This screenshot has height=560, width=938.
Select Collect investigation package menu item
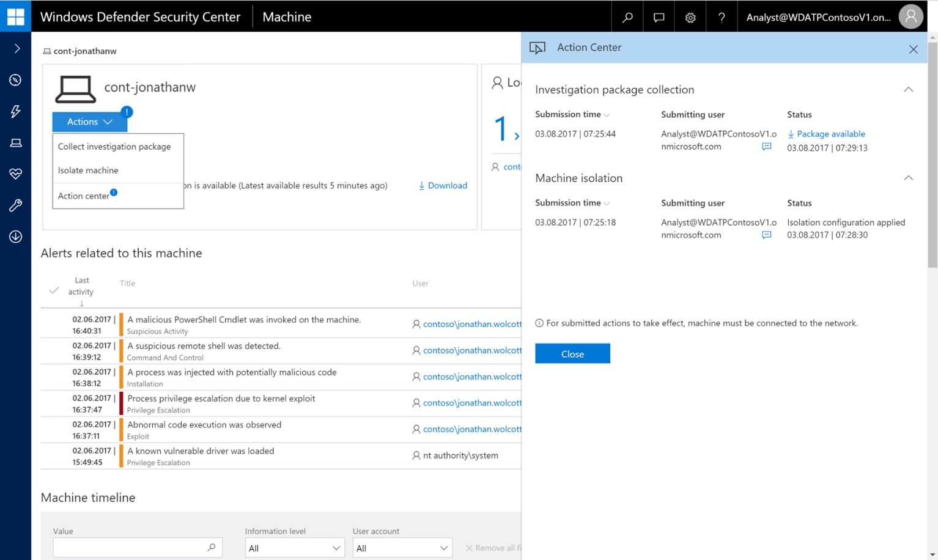coord(114,147)
